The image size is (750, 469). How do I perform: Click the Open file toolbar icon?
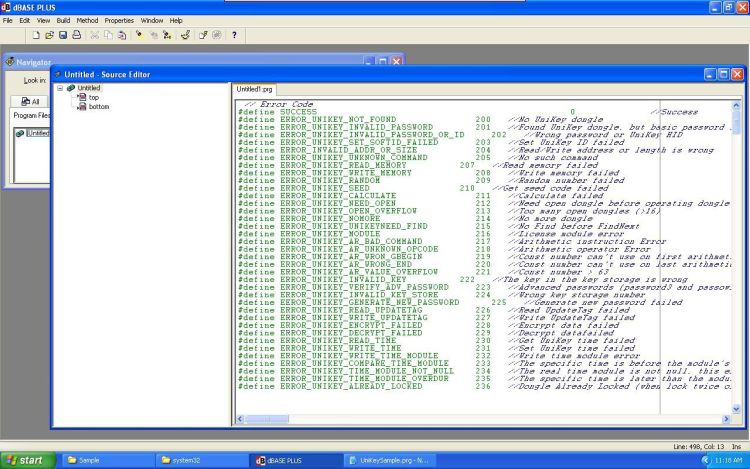[49, 35]
